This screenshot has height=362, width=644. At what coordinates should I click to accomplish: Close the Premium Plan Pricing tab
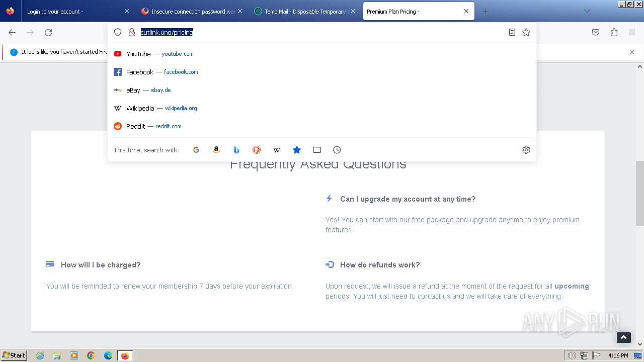tap(466, 11)
